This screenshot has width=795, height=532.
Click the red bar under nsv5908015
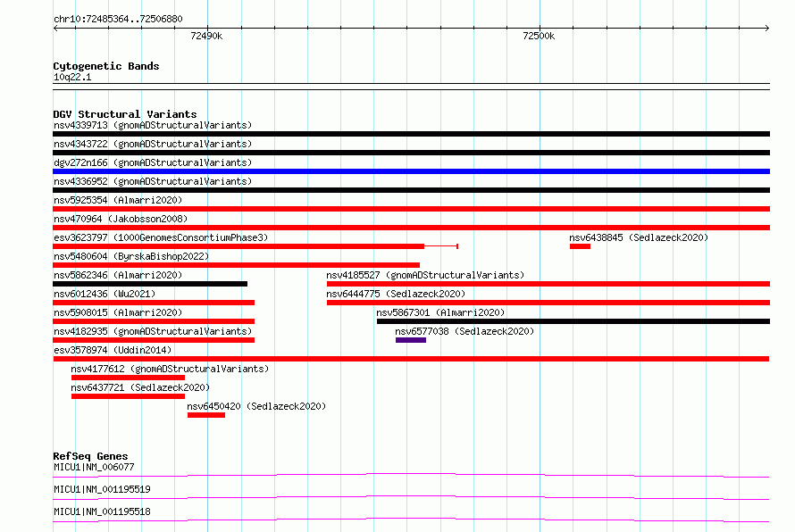click(x=154, y=321)
